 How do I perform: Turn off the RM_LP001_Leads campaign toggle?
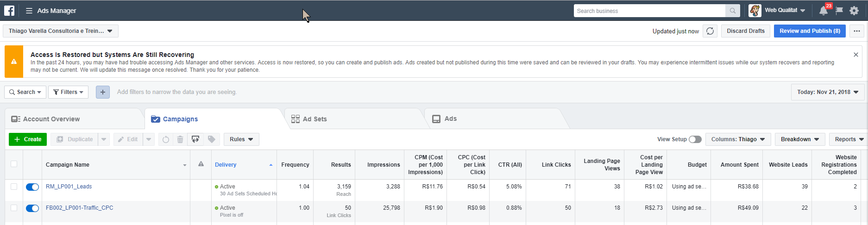[x=32, y=187]
